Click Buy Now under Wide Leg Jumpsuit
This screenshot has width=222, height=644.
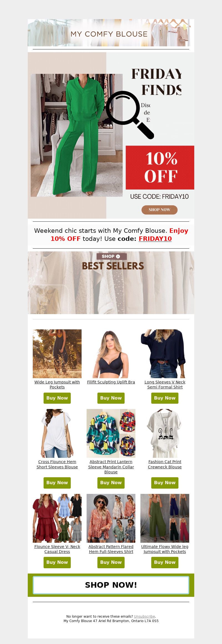(x=57, y=398)
